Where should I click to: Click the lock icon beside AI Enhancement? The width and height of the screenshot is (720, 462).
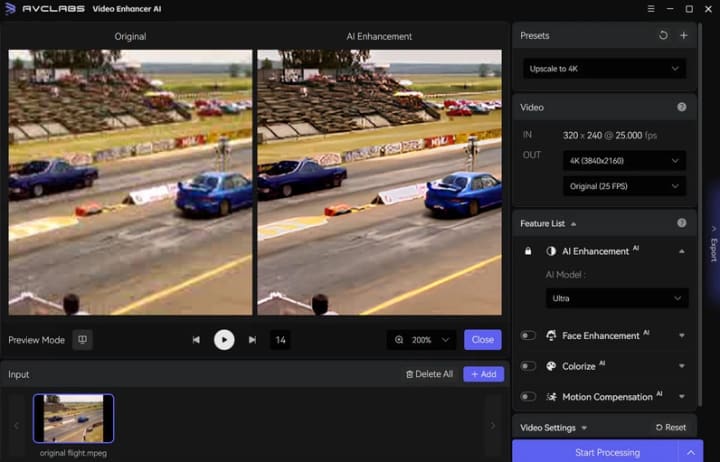[x=528, y=251]
